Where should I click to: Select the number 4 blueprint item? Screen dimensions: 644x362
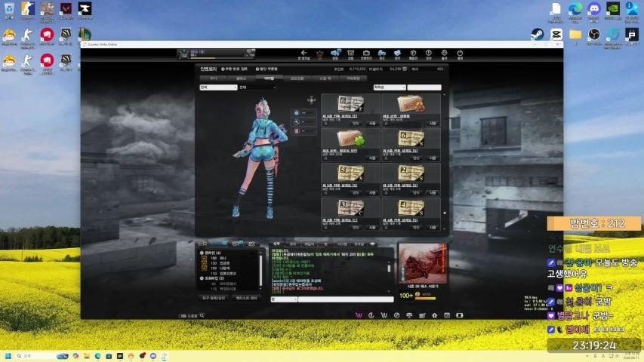click(411, 213)
